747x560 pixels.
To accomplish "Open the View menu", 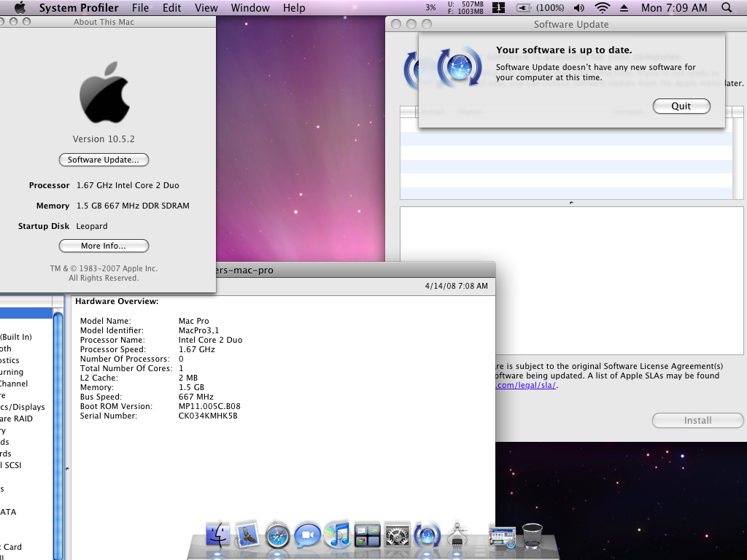I will (206, 7).
